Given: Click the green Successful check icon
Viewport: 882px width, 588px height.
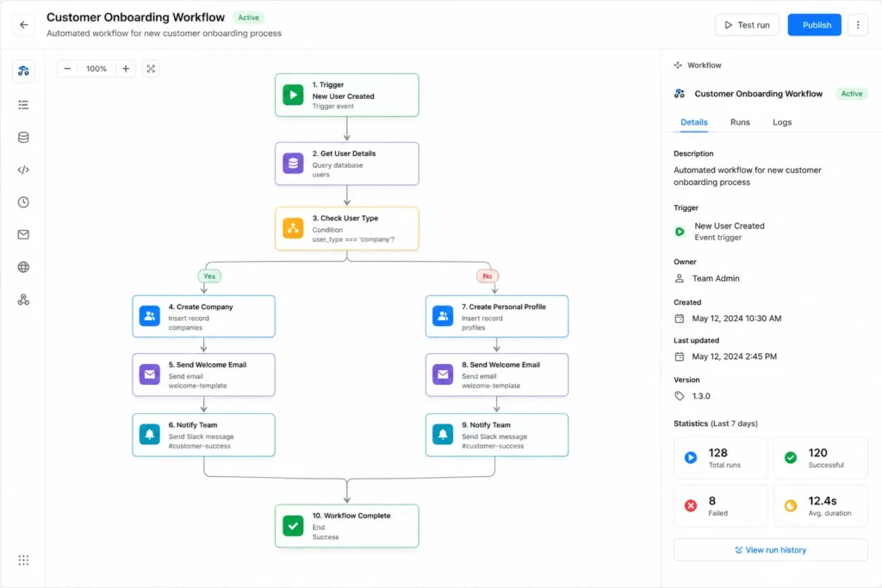Looking at the screenshot, I should pyautogui.click(x=791, y=458).
